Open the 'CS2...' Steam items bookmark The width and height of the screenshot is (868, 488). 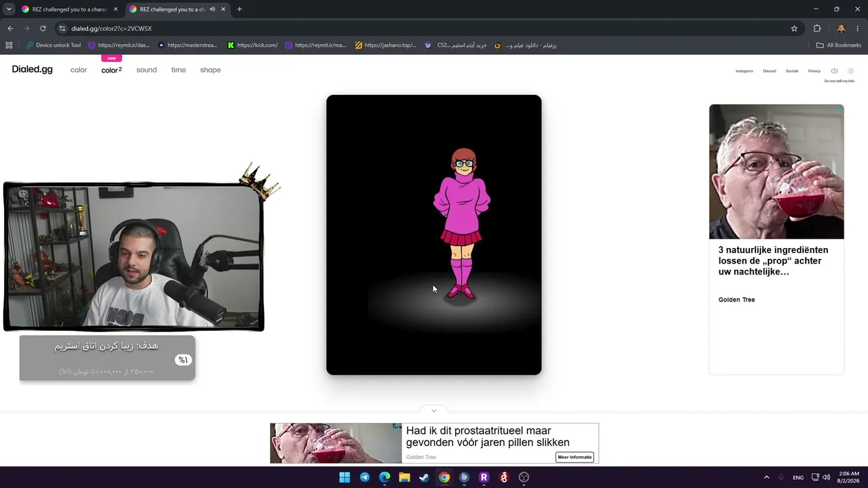(456, 45)
